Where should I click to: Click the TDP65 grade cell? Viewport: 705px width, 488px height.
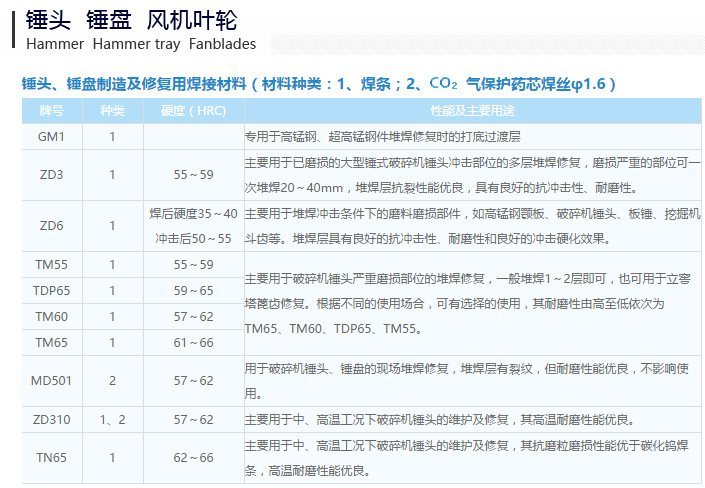coord(51,291)
